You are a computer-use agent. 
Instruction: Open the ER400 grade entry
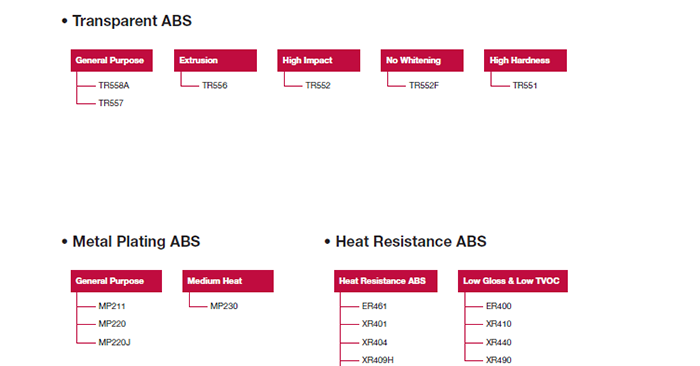click(x=499, y=306)
